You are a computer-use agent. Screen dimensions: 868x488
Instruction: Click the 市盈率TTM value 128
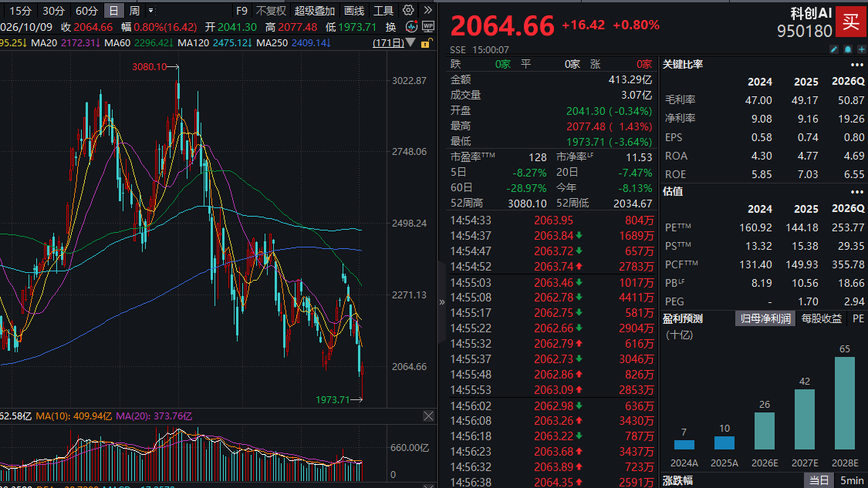[537, 157]
